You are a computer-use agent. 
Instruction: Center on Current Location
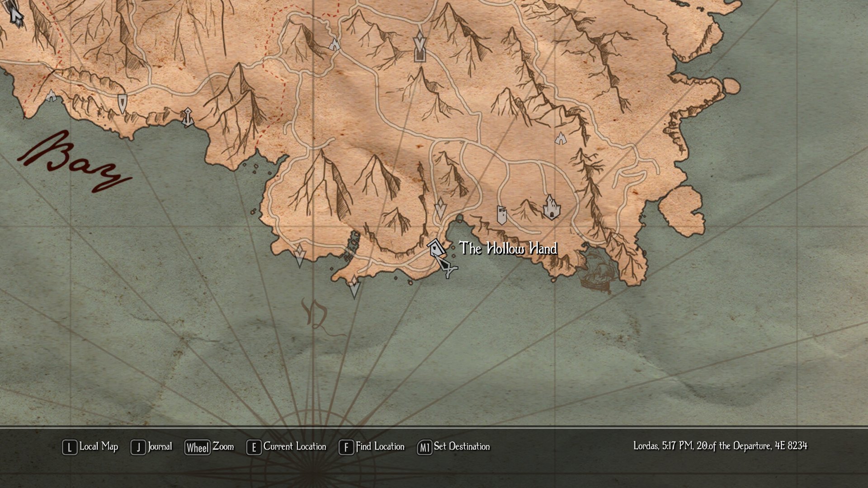tap(286, 447)
